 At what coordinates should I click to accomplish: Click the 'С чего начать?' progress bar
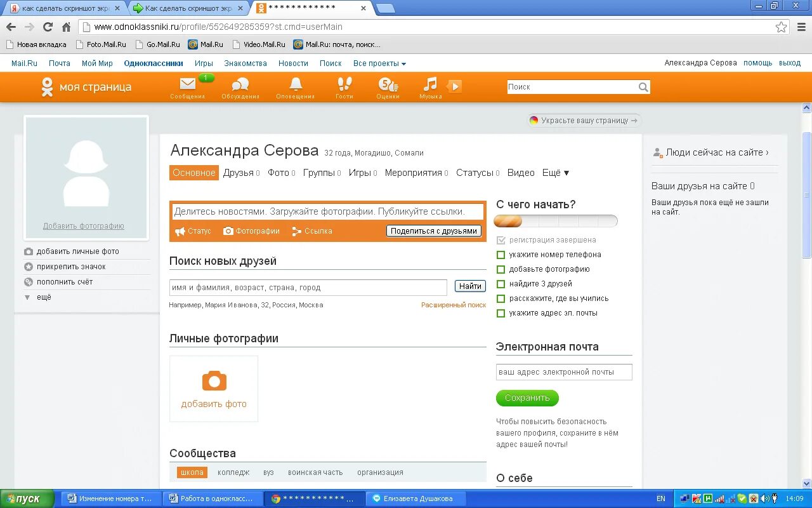click(x=557, y=221)
